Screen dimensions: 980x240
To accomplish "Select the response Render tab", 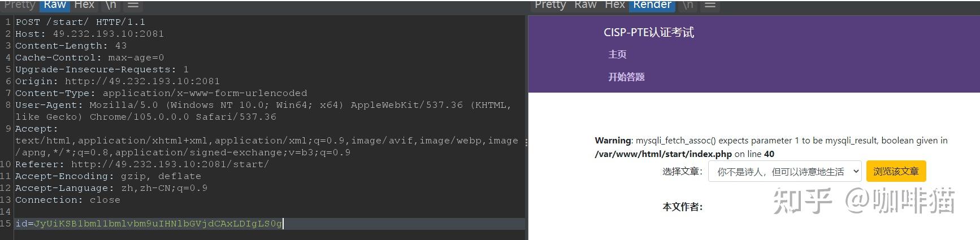I will tap(652, 5).
